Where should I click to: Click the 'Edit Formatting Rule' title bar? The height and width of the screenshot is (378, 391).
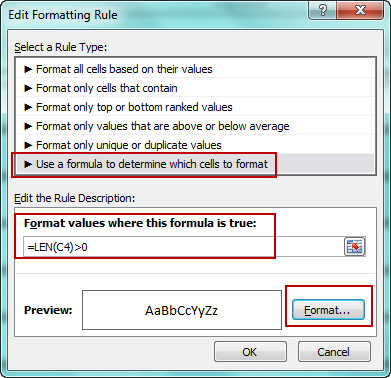coord(63,15)
